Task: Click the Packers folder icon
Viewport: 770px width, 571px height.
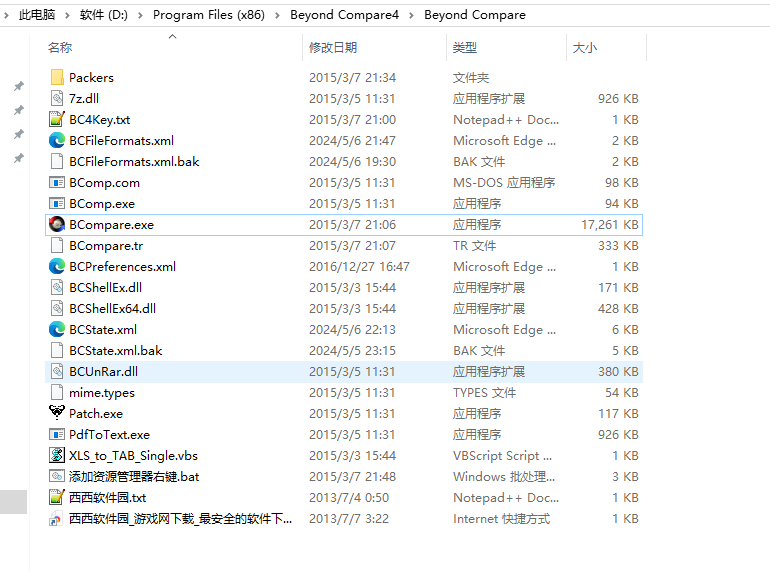Action: pos(57,77)
